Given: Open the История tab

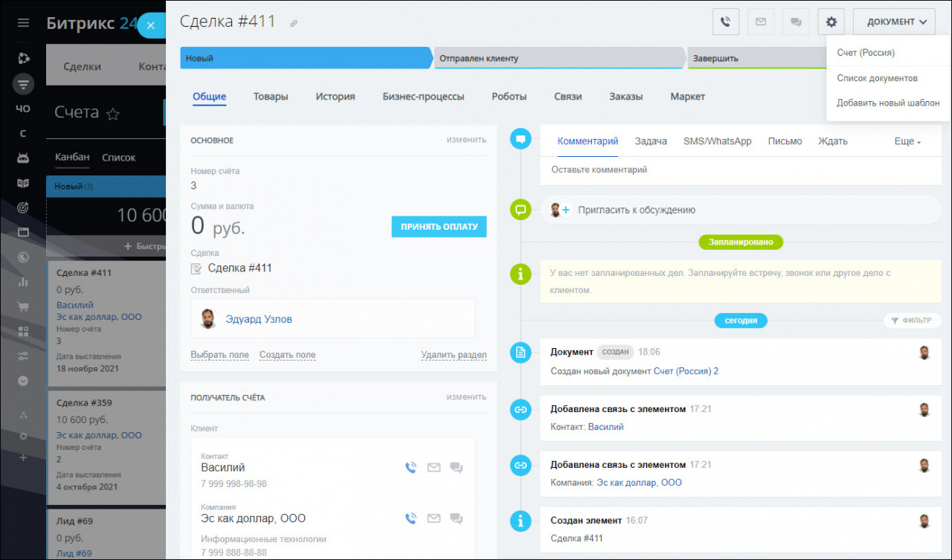Looking at the screenshot, I should coord(335,97).
